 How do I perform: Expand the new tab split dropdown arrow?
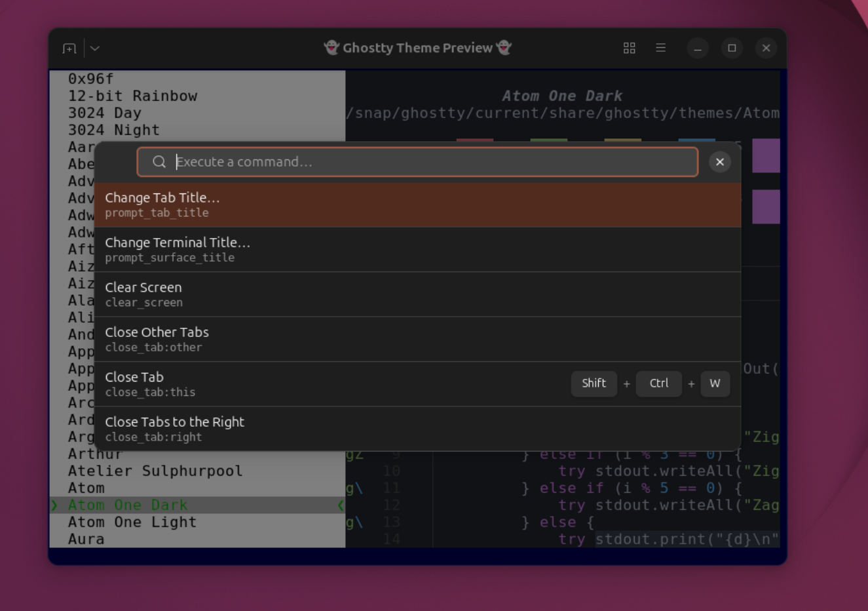pyautogui.click(x=95, y=49)
